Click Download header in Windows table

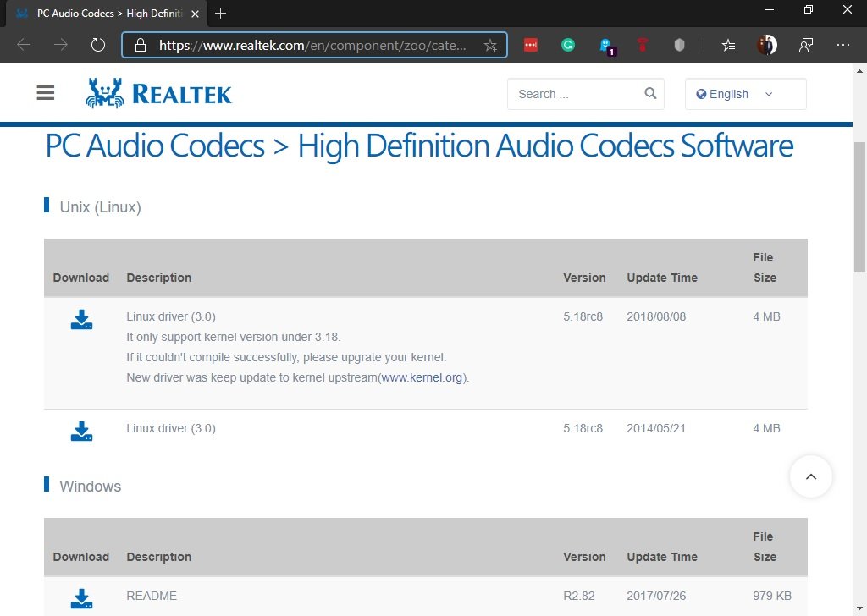point(80,557)
